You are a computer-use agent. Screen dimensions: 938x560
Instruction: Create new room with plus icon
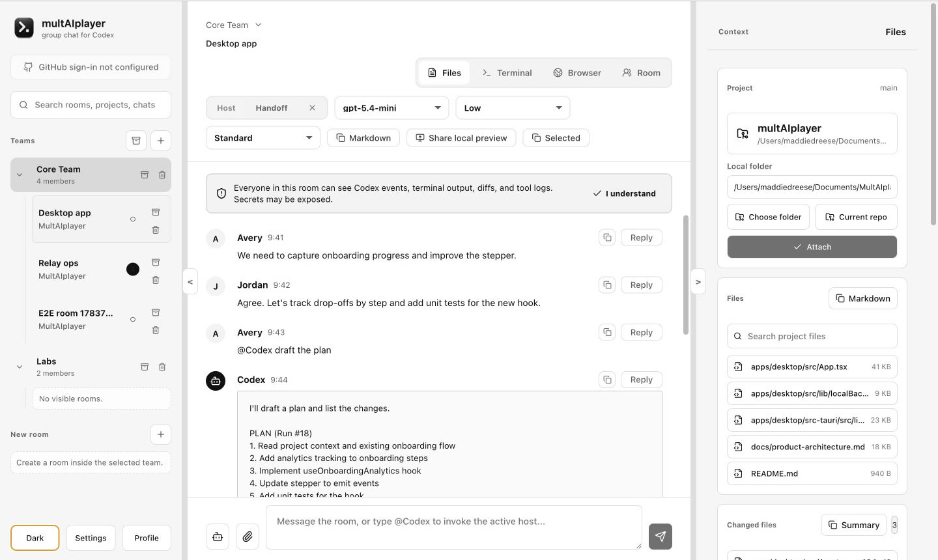[x=161, y=434]
